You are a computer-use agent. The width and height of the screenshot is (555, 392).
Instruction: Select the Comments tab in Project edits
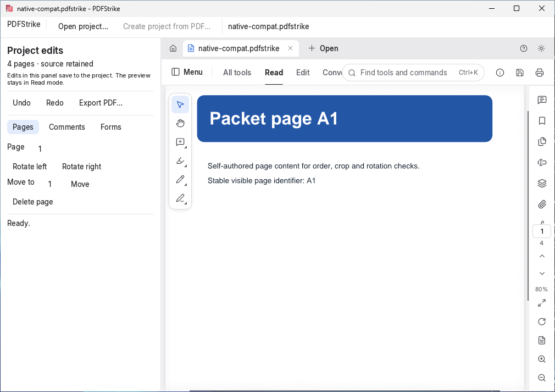[x=67, y=127]
